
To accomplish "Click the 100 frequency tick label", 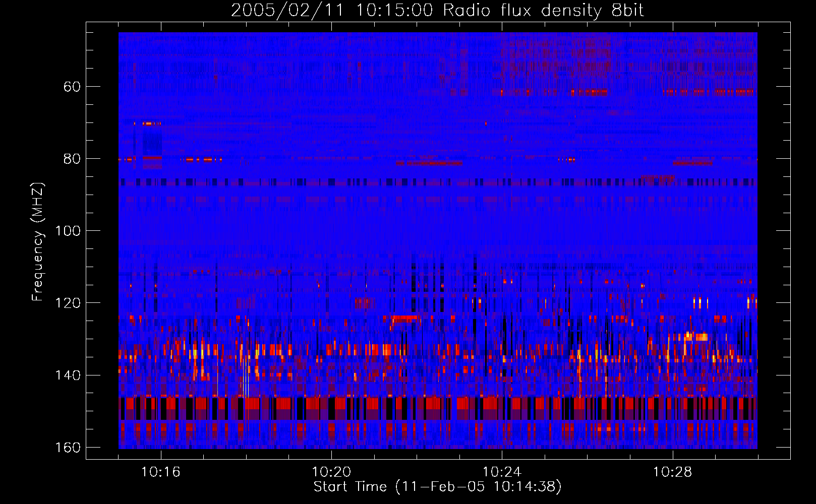I will [x=67, y=231].
